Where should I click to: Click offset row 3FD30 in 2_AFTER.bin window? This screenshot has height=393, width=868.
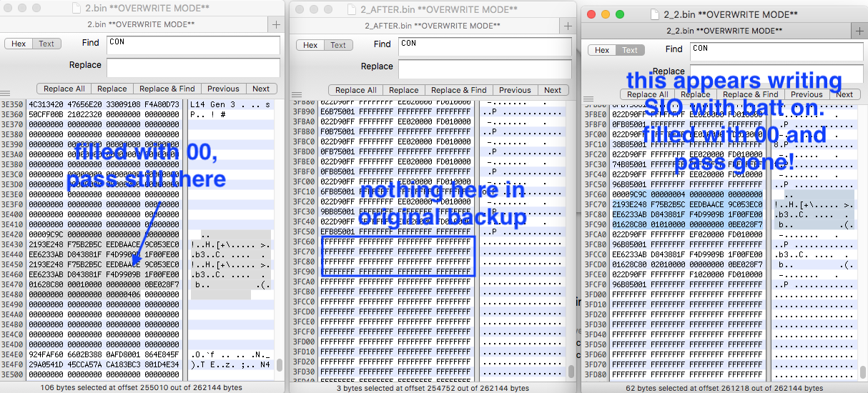pos(305,372)
